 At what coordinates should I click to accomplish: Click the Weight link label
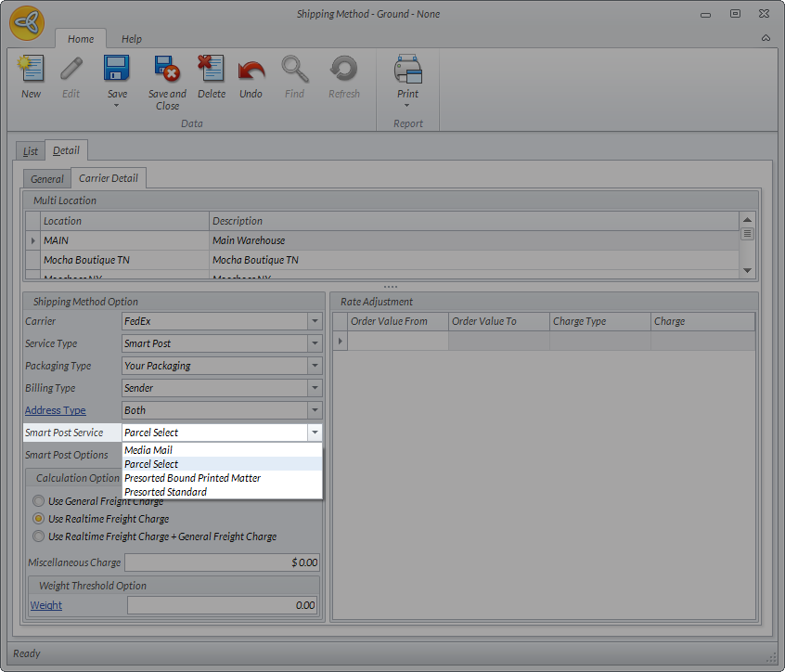pos(46,605)
